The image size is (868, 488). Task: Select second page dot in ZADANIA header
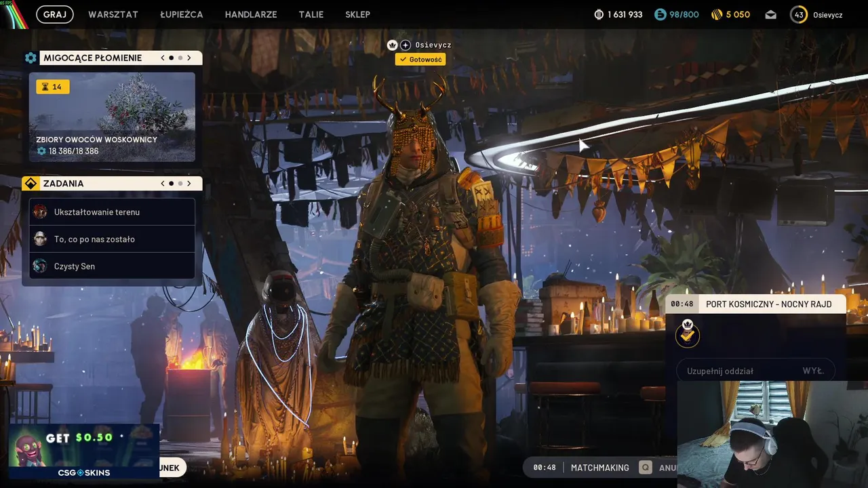point(180,183)
